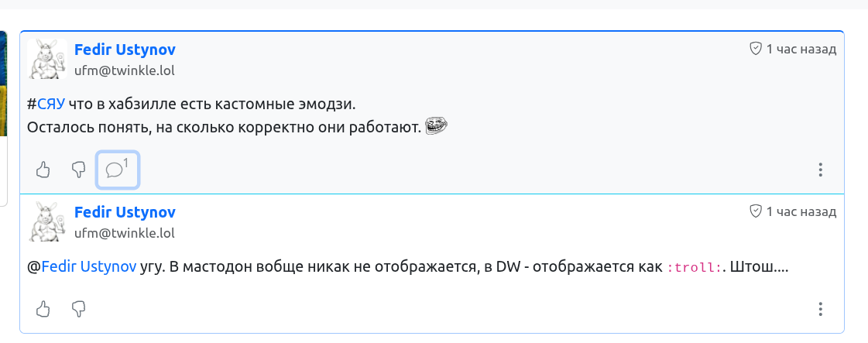The width and height of the screenshot is (868, 343).
Task: Click the troll face emoji in the post
Action: (x=437, y=126)
